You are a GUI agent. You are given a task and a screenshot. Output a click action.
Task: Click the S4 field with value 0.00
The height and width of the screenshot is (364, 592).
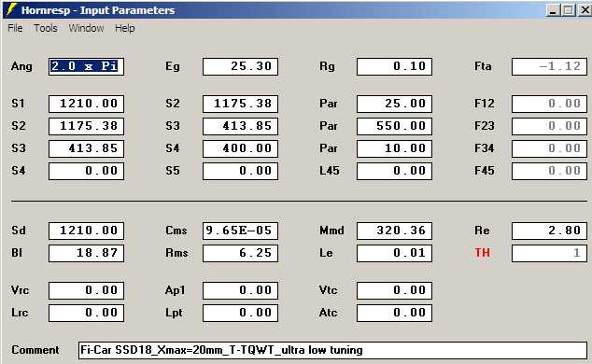86,171
